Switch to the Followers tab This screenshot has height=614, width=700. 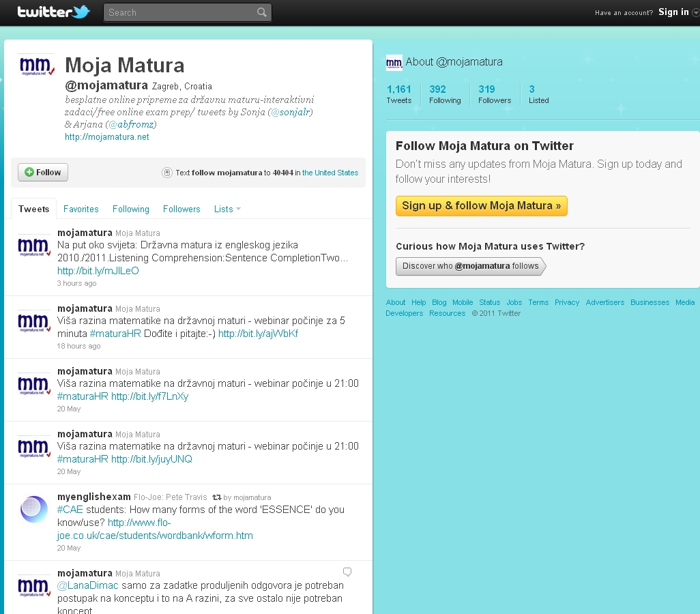point(181,209)
